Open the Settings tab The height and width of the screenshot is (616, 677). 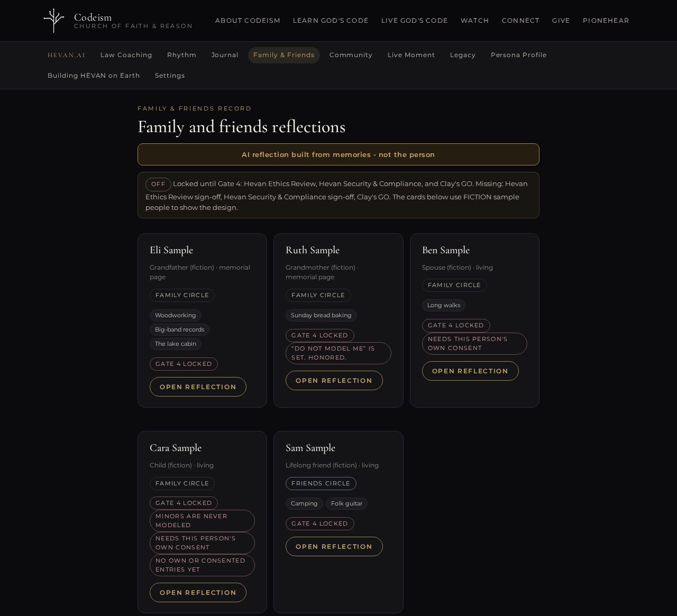click(170, 76)
